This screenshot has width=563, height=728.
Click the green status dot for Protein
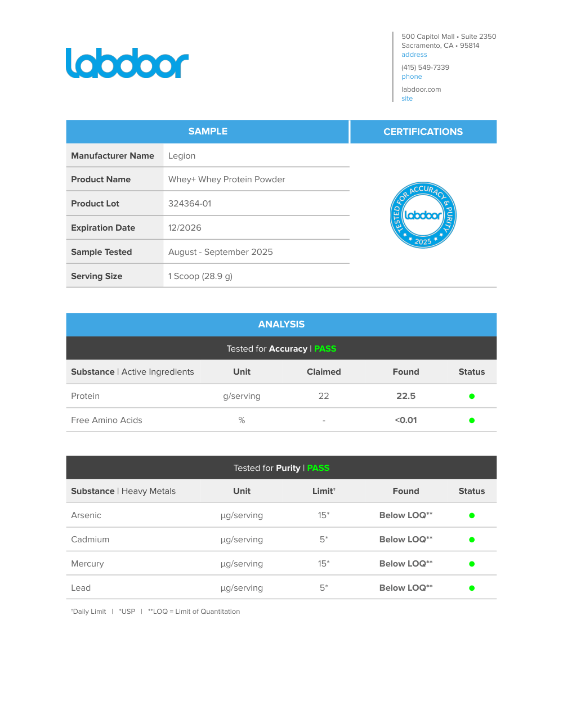pyautogui.click(x=472, y=396)
